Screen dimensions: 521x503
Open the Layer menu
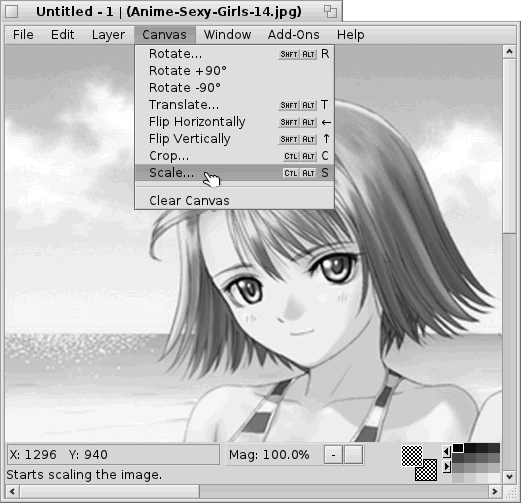click(108, 35)
